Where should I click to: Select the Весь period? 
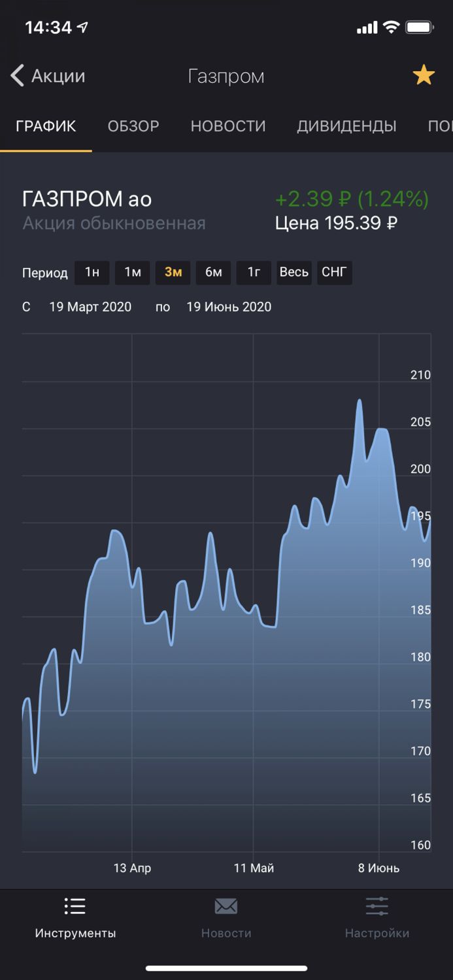(294, 272)
